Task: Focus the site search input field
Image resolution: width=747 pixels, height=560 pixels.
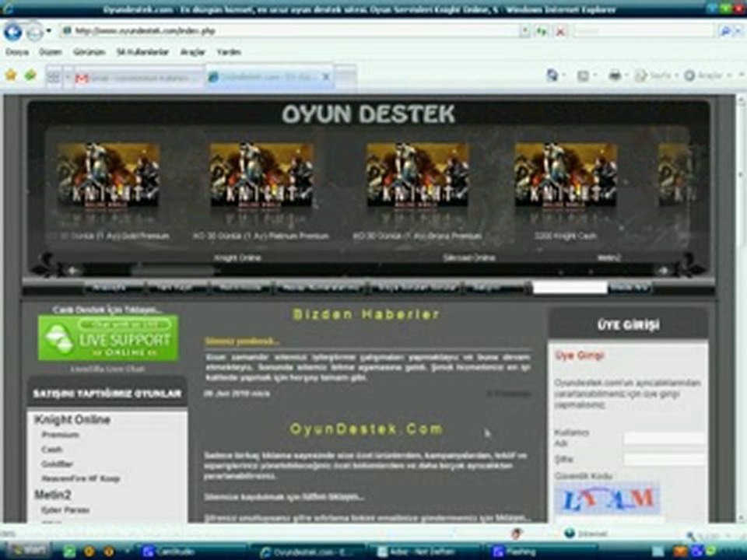Action: (x=570, y=287)
